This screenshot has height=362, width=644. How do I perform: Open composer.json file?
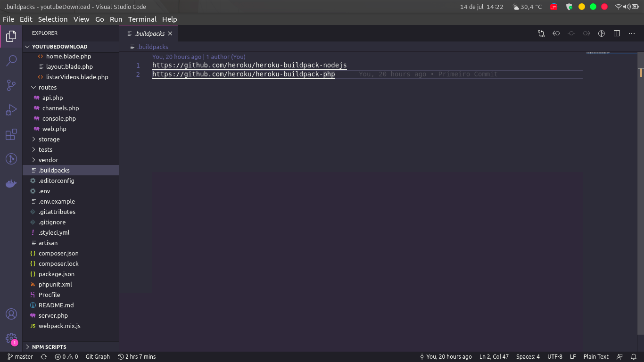71,253
